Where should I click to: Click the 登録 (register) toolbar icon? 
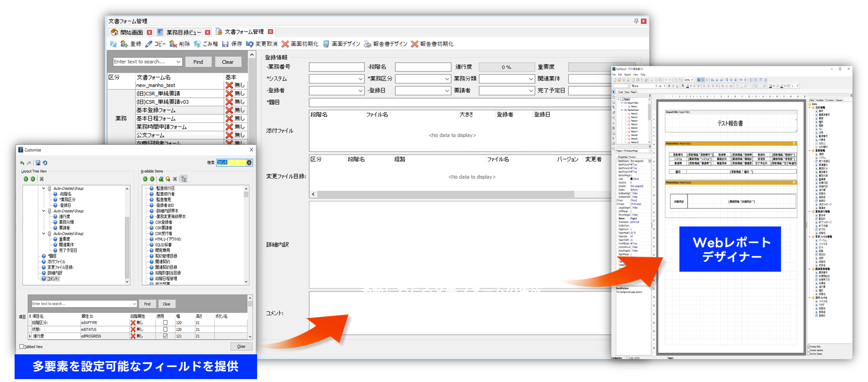pos(124,44)
